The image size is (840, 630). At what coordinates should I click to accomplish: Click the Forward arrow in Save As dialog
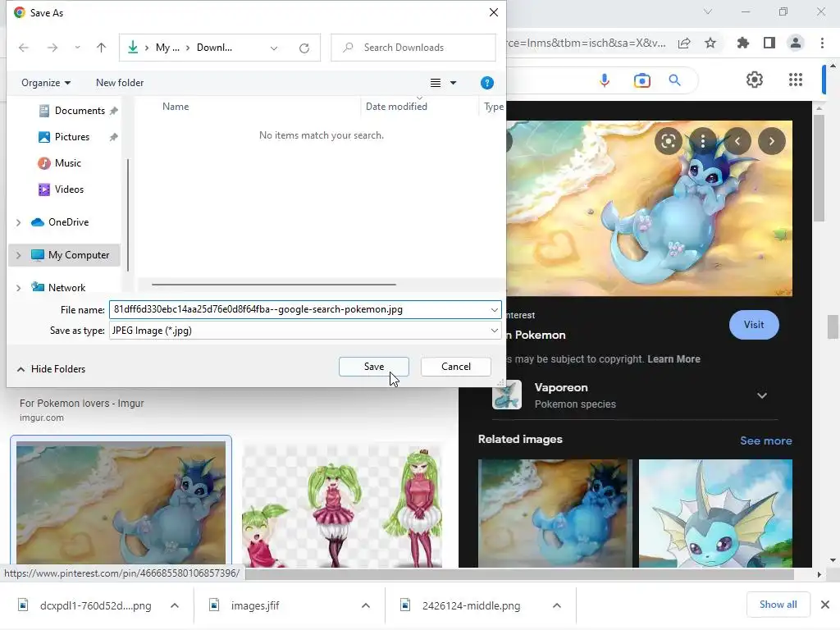(x=52, y=48)
